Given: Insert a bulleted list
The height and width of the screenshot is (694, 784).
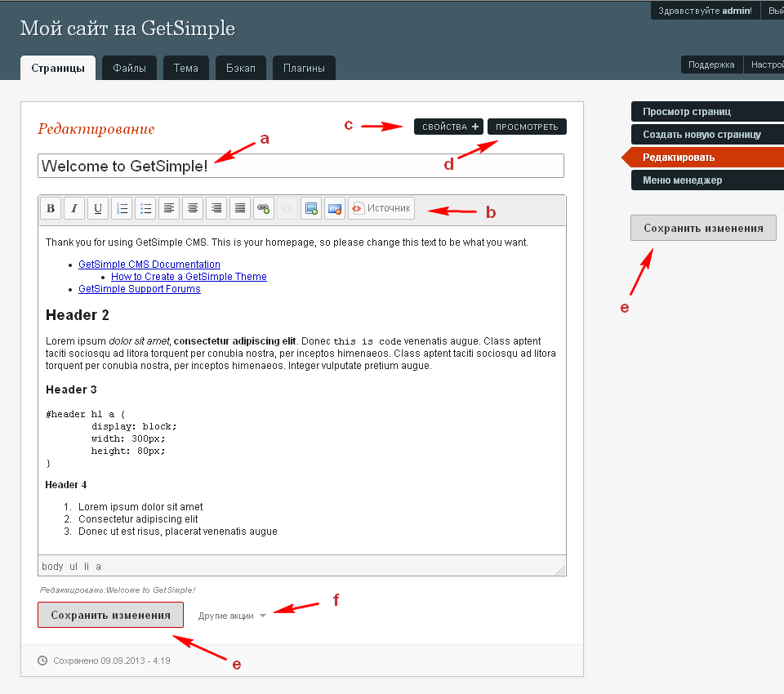Looking at the screenshot, I should (x=145, y=209).
